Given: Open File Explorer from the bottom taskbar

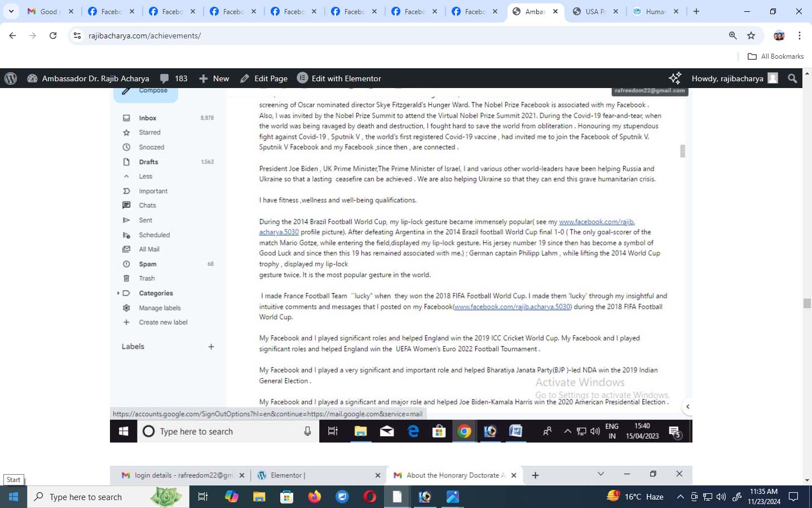Looking at the screenshot, I should click(x=259, y=497).
